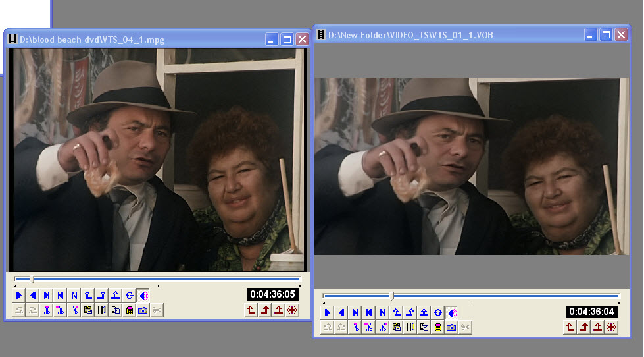
Task: Click scissors with center pink mark, VTS_04_1.mpg window
Action: 47,310
